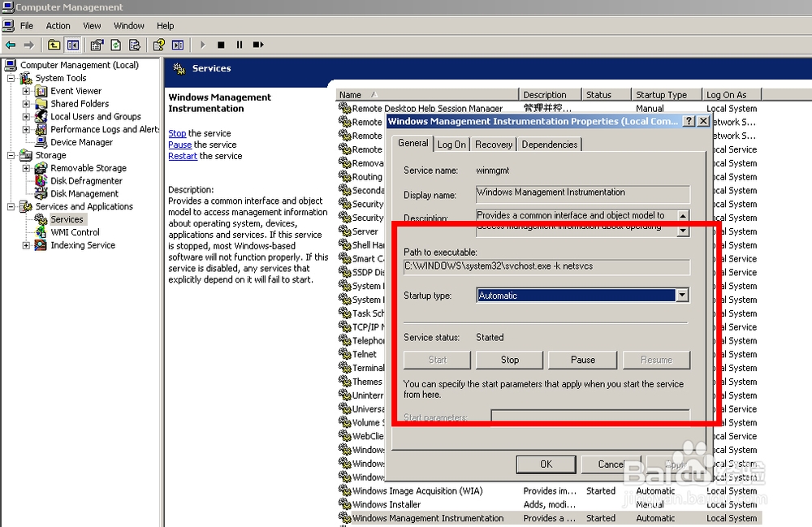Image resolution: width=812 pixels, height=527 pixels.
Task: Expand the Removable Storage node
Action: tap(26, 168)
